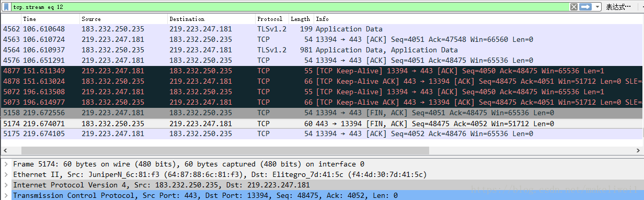Image resolution: width=644 pixels, height=200 pixels.
Task: Sort by the Time column header
Action: pyautogui.click(x=50, y=19)
